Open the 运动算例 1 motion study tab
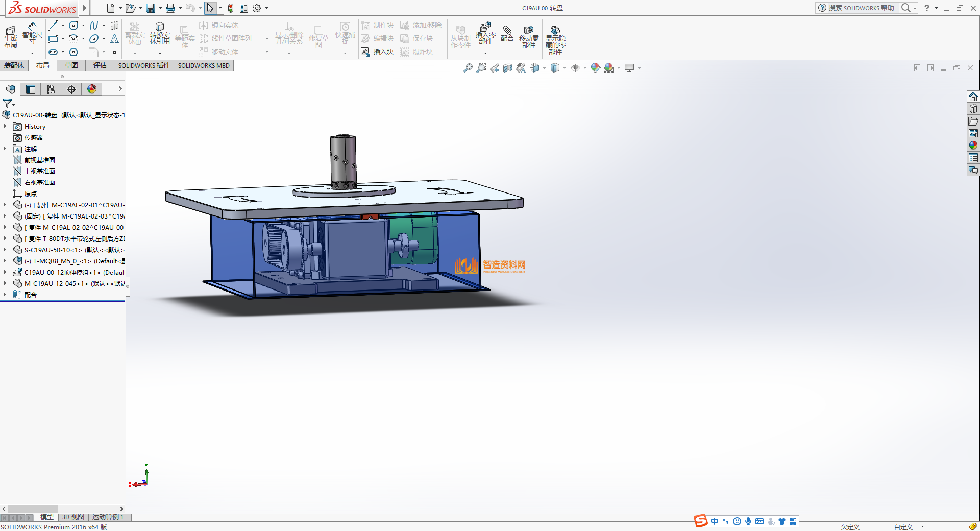The width and height of the screenshot is (980, 531). tap(108, 517)
